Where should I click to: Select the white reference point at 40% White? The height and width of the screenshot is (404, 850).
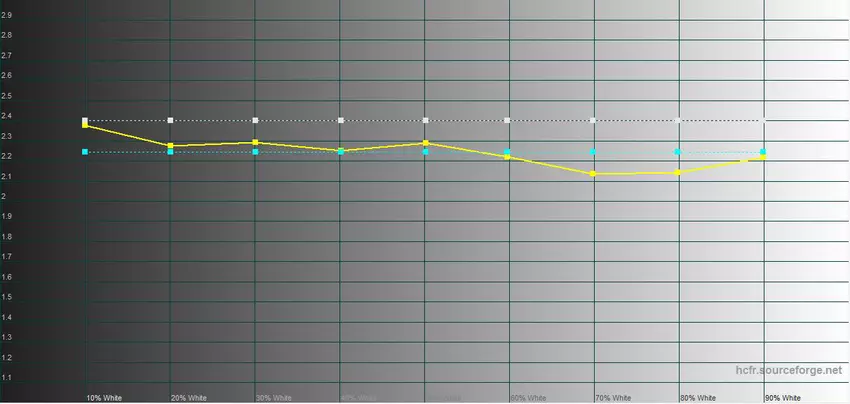click(x=341, y=120)
